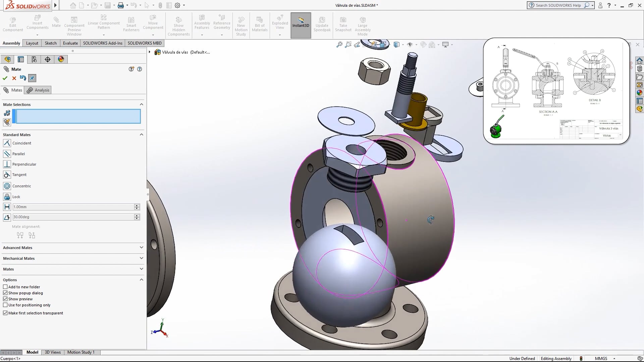The height and width of the screenshot is (362, 644).
Task: Click inside the Mate Selections field
Action: (77, 116)
